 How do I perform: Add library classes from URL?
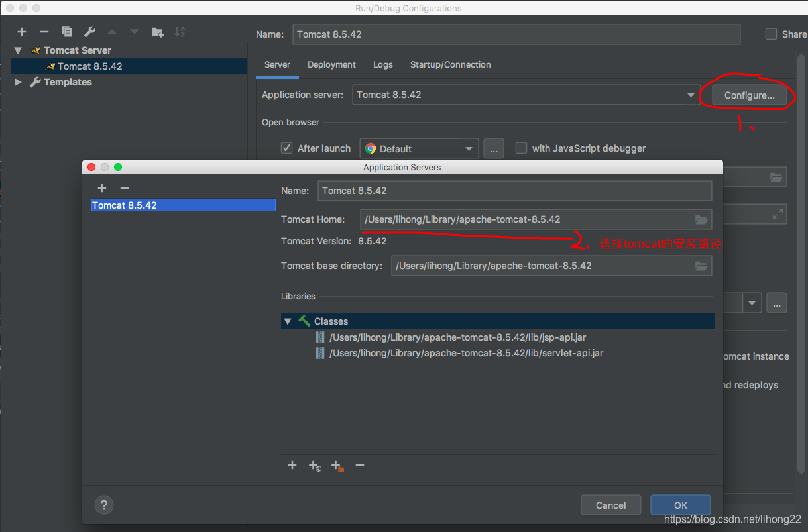point(315,466)
